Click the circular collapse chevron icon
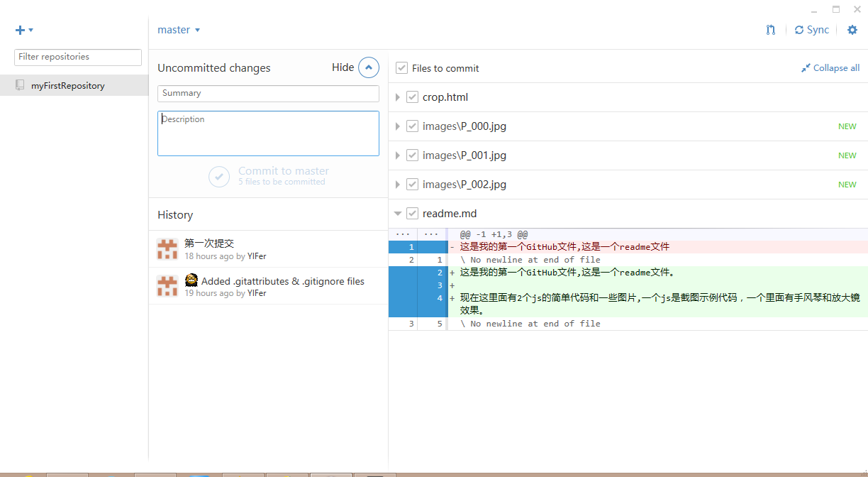The height and width of the screenshot is (477, 868). tap(369, 67)
